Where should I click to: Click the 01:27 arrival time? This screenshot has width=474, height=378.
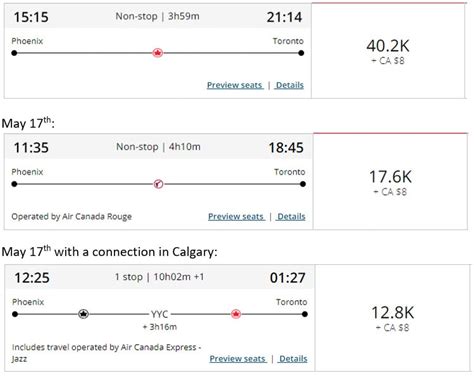(x=287, y=278)
